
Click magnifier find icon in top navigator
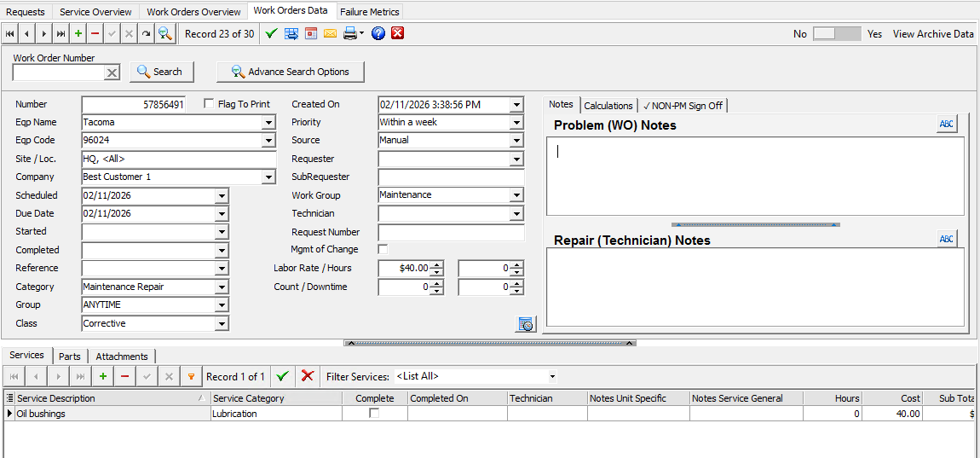click(164, 34)
